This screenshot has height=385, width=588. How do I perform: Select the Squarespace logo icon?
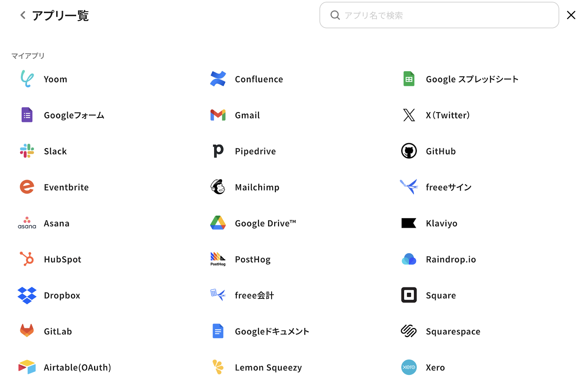click(409, 331)
